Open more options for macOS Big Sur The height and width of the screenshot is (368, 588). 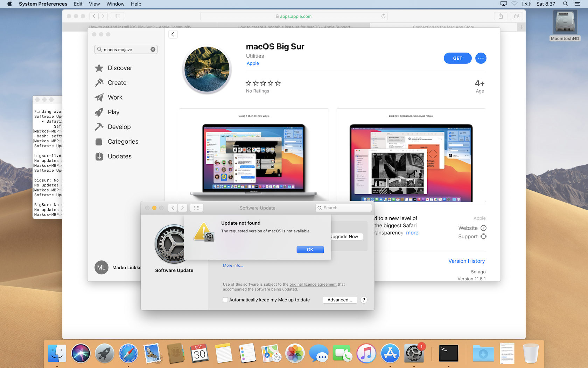coord(481,58)
